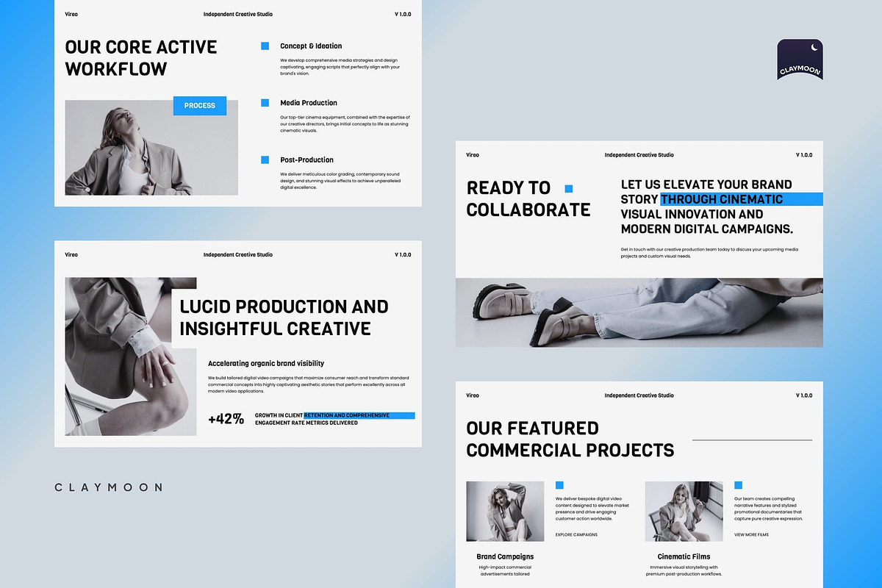Click the CLAYMOON wordmark text at the bottom
The width and height of the screenshot is (882, 588).
click(109, 487)
